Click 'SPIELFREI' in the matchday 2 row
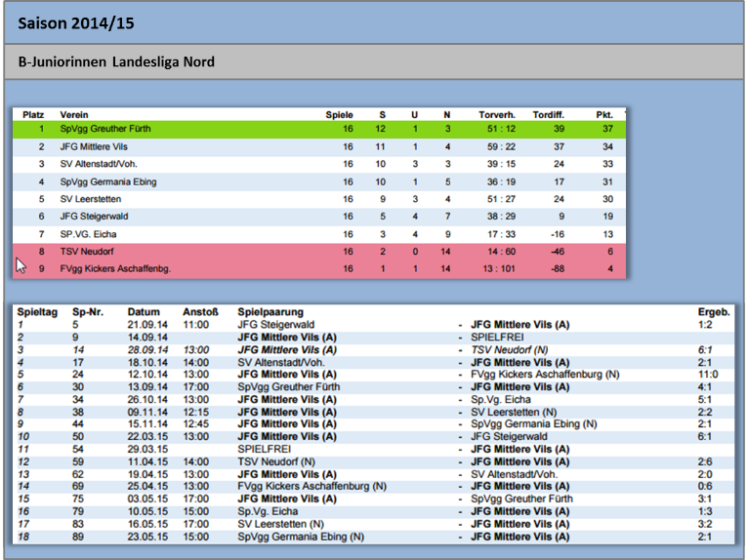The width and height of the screenshot is (747, 560). (x=497, y=338)
